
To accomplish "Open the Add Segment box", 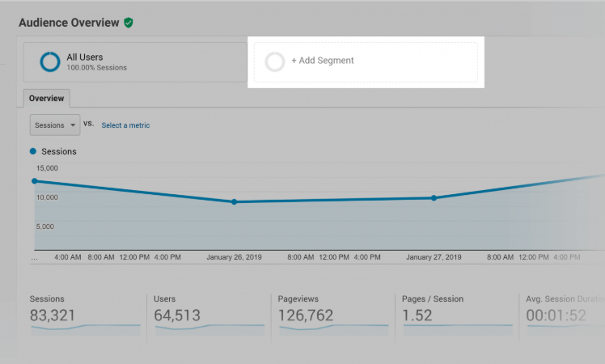I will (x=366, y=62).
